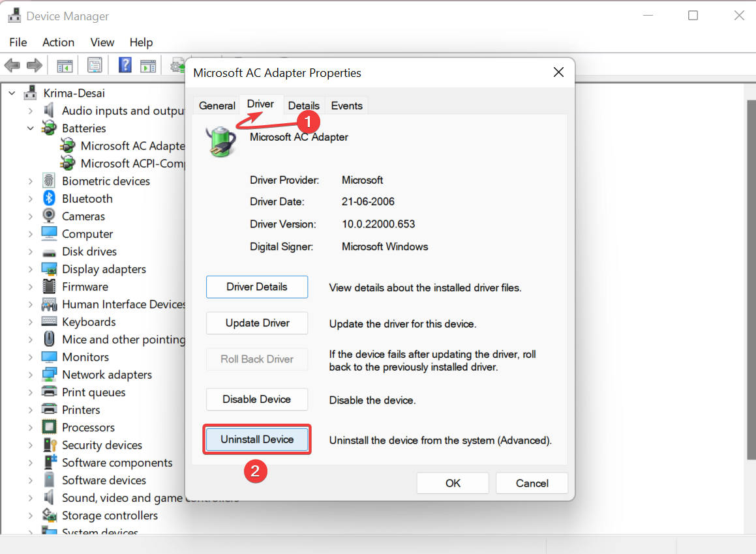Click the Monitors category icon

click(49, 357)
